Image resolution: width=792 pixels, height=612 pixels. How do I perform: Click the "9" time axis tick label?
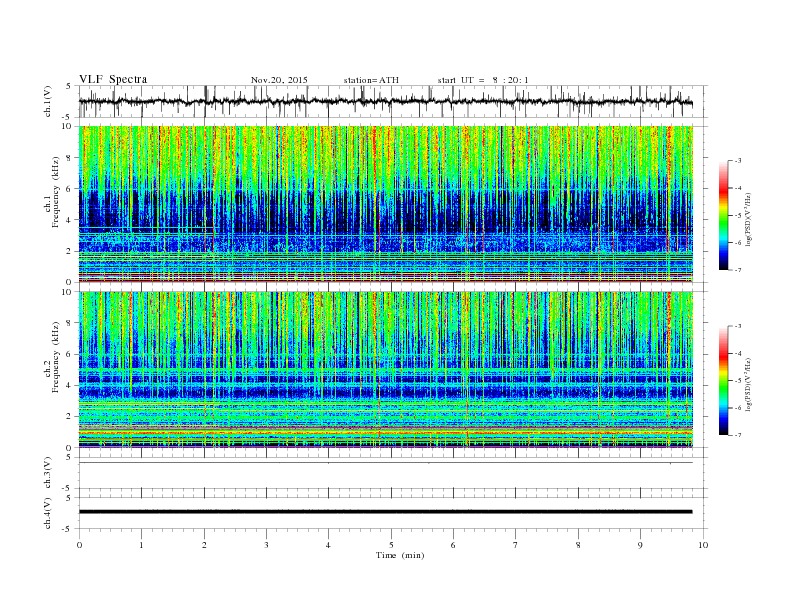(640, 545)
